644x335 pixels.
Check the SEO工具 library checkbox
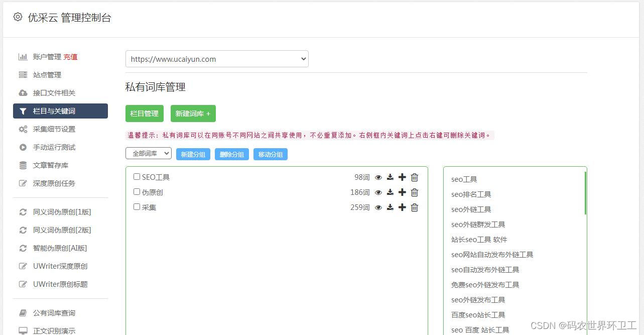coord(137,177)
